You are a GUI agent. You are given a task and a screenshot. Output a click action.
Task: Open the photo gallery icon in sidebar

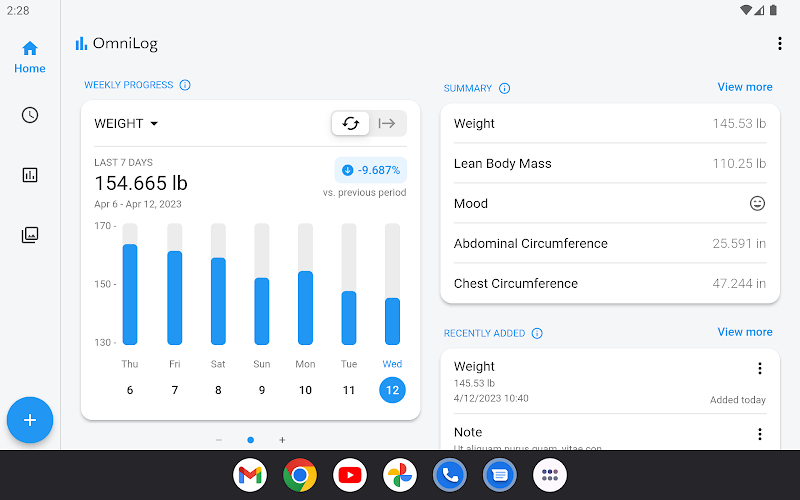30,235
